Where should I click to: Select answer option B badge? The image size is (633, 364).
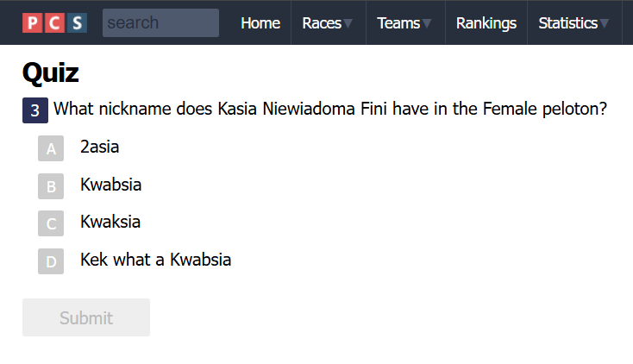coord(51,186)
